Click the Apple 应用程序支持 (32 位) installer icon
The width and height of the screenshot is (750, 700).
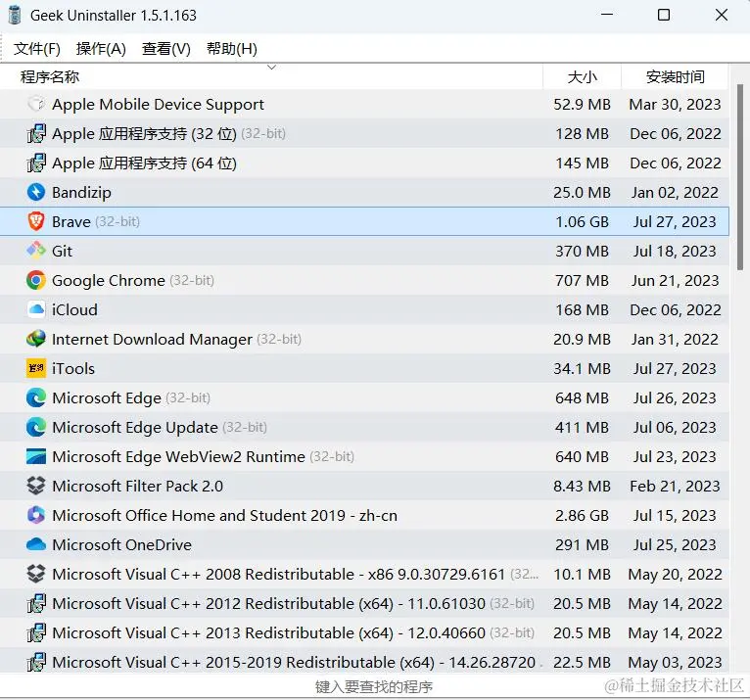[x=36, y=133]
